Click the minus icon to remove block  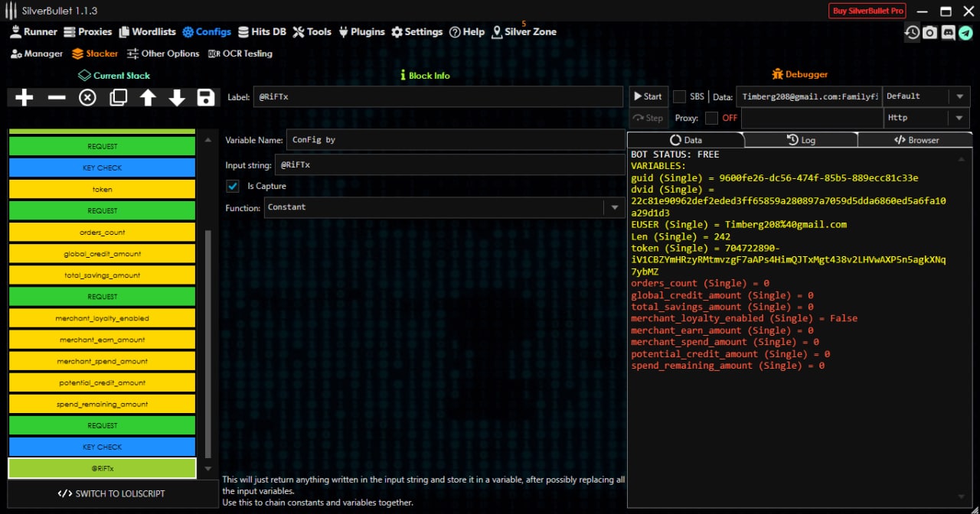57,97
